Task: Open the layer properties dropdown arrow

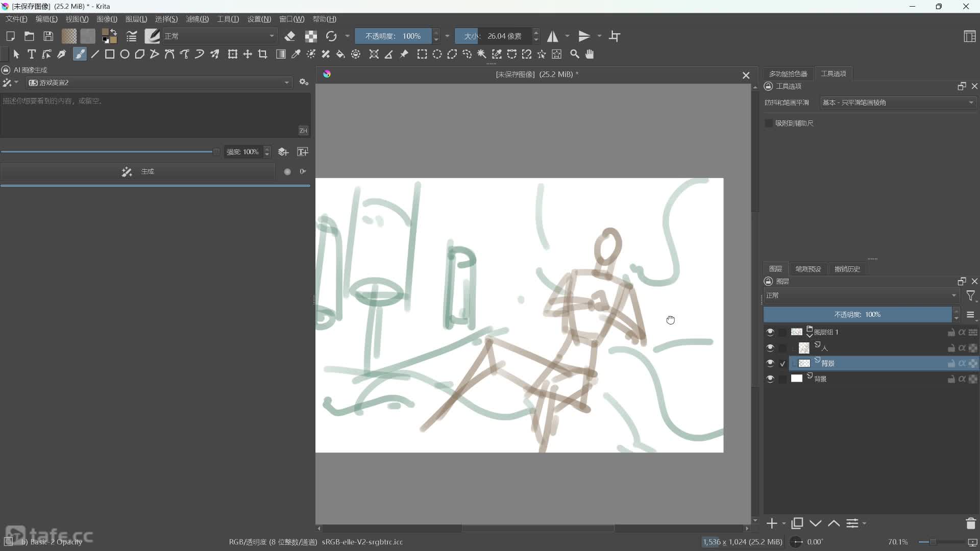Action: 864,523
